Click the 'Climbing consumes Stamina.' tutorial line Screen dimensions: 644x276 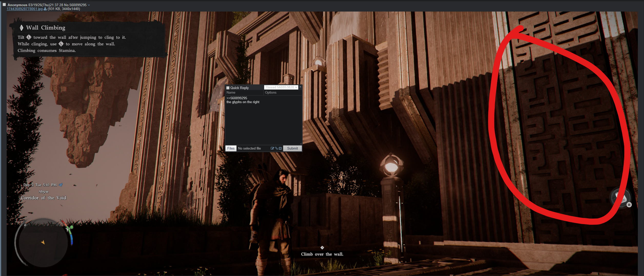47,51
